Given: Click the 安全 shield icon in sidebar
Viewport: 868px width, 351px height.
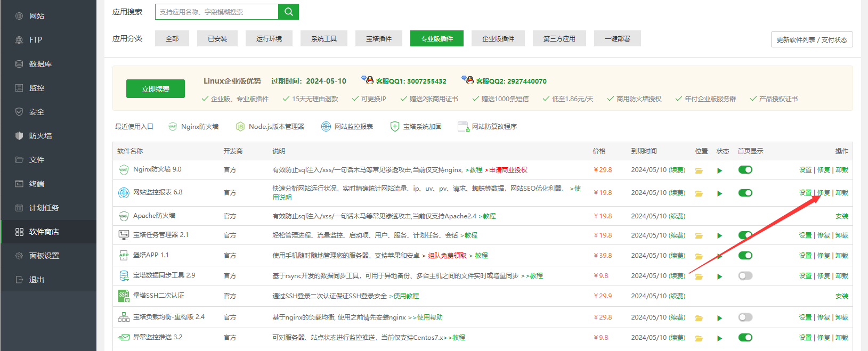Looking at the screenshot, I should click(19, 112).
